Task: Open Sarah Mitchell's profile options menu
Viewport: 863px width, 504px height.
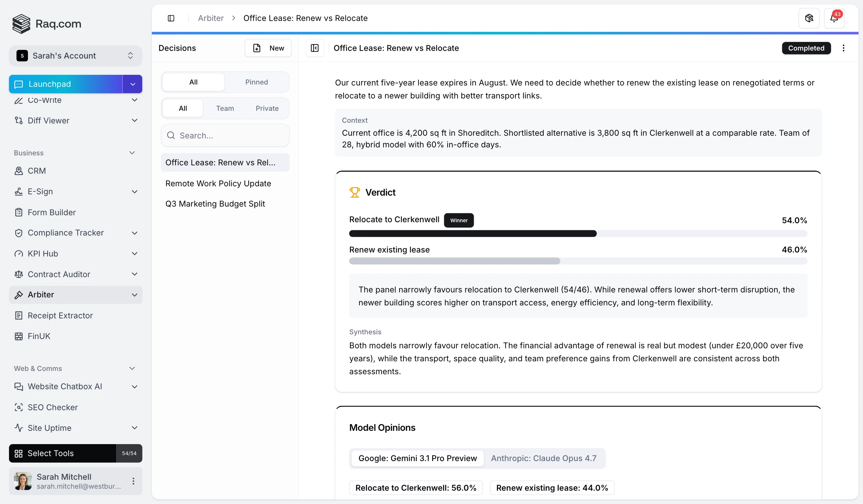Action: pos(133,481)
